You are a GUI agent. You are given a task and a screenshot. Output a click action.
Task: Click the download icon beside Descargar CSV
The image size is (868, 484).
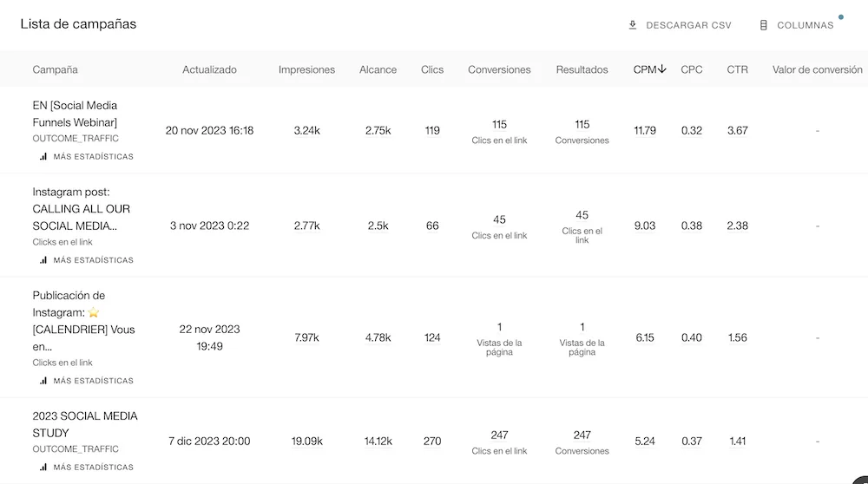tap(633, 25)
